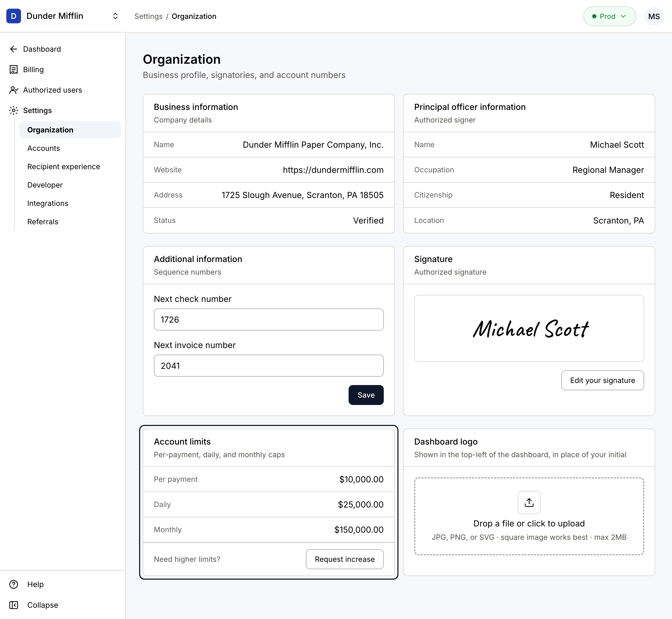Image resolution: width=672 pixels, height=619 pixels.
Task: Click the Help question mark icon
Action: [x=14, y=584]
